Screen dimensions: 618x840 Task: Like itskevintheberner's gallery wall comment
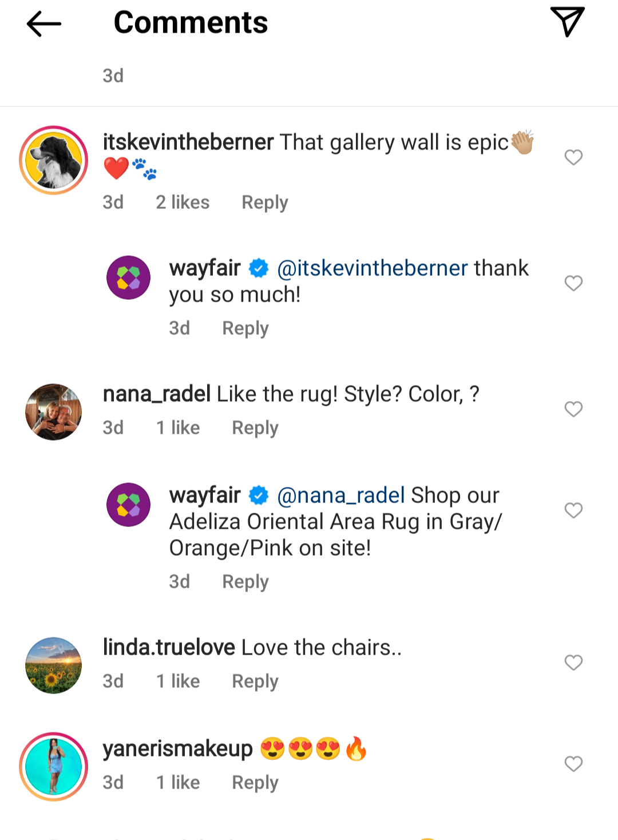tap(573, 157)
